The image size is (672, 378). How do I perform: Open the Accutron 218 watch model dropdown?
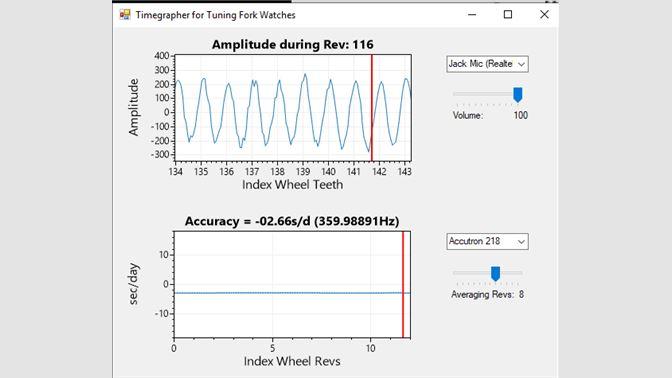coord(487,241)
